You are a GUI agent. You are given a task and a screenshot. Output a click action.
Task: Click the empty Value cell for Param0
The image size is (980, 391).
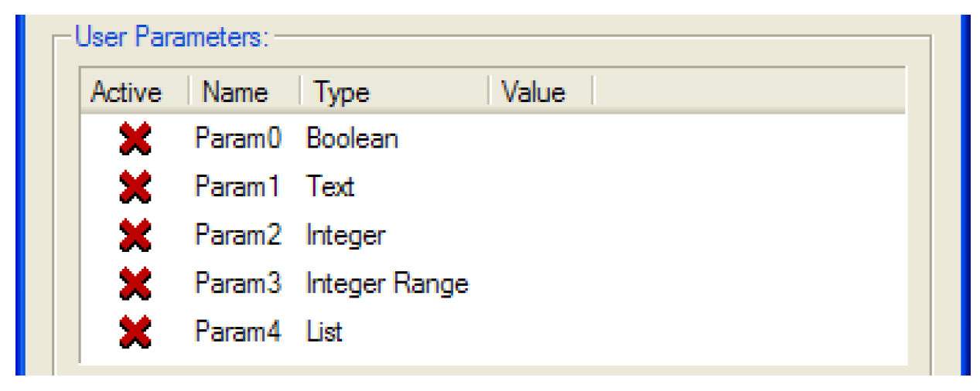tap(541, 139)
